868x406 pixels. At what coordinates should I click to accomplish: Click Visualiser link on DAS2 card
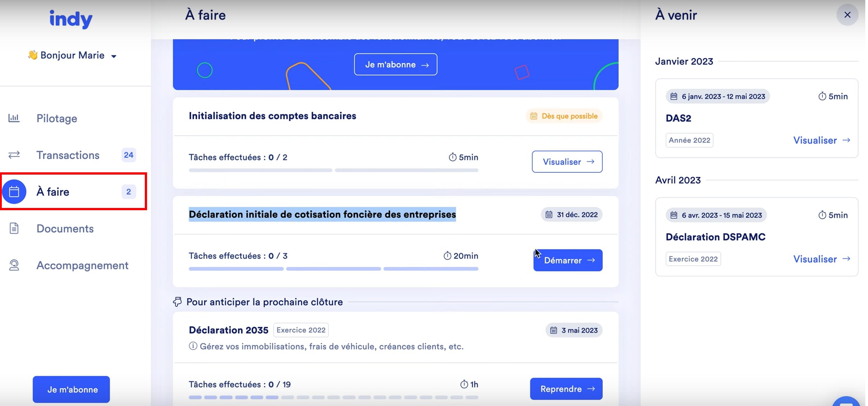coord(821,140)
